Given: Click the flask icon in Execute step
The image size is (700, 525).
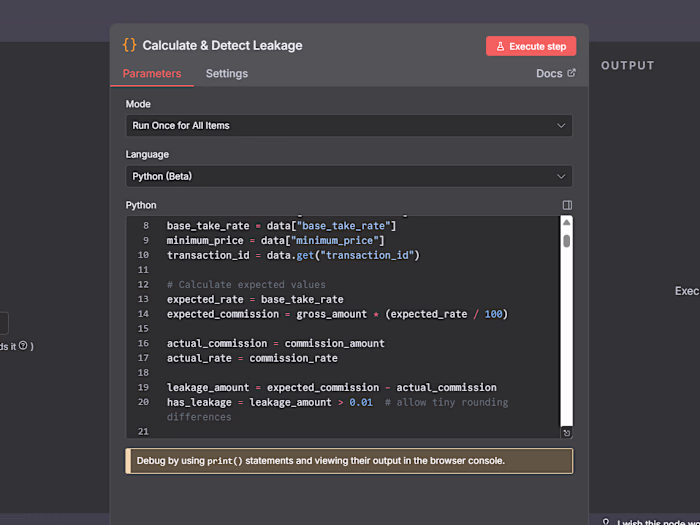Looking at the screenshot, I should tap(500, 46).
